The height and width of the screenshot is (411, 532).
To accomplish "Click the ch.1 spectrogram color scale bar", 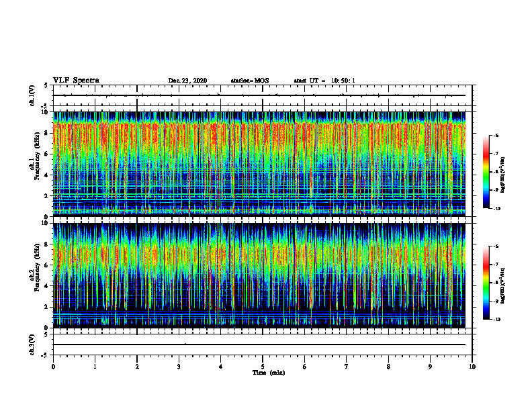I will click(486, 172).
